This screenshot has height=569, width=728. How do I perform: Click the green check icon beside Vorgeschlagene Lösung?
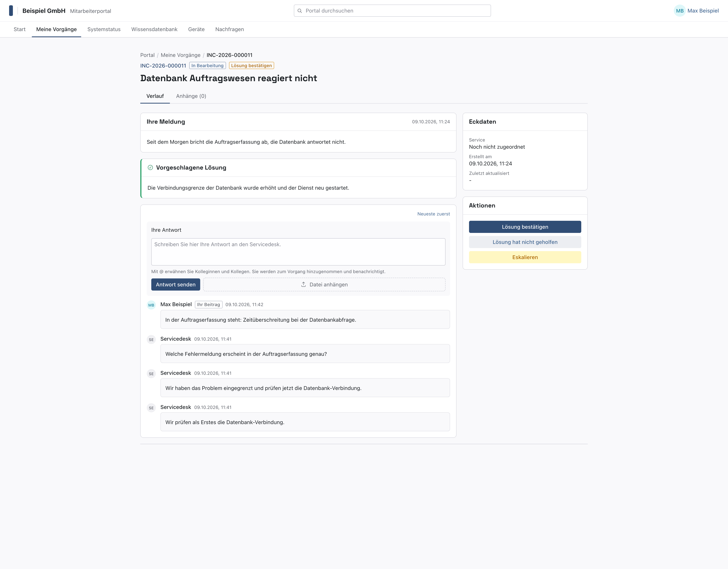pyautogui.click(x=150, y=167)
